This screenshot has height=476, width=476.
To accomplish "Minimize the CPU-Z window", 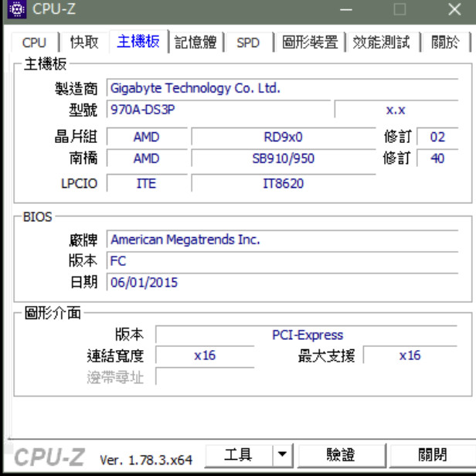I will click(345, 9).
